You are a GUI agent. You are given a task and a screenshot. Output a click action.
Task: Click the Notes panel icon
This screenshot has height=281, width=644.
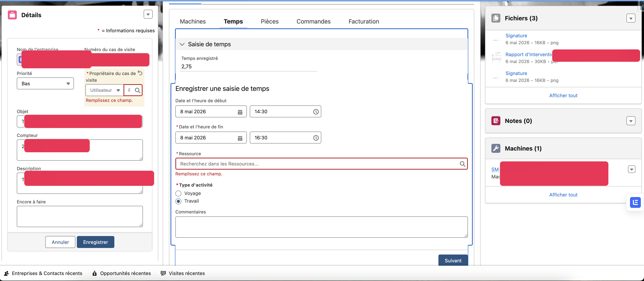496,121
